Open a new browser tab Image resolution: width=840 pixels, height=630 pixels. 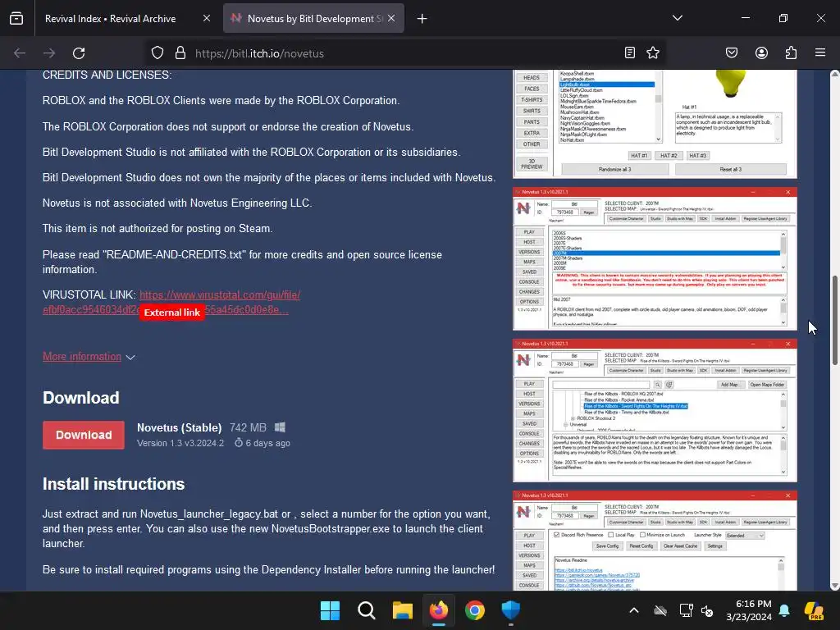(422, 19)
